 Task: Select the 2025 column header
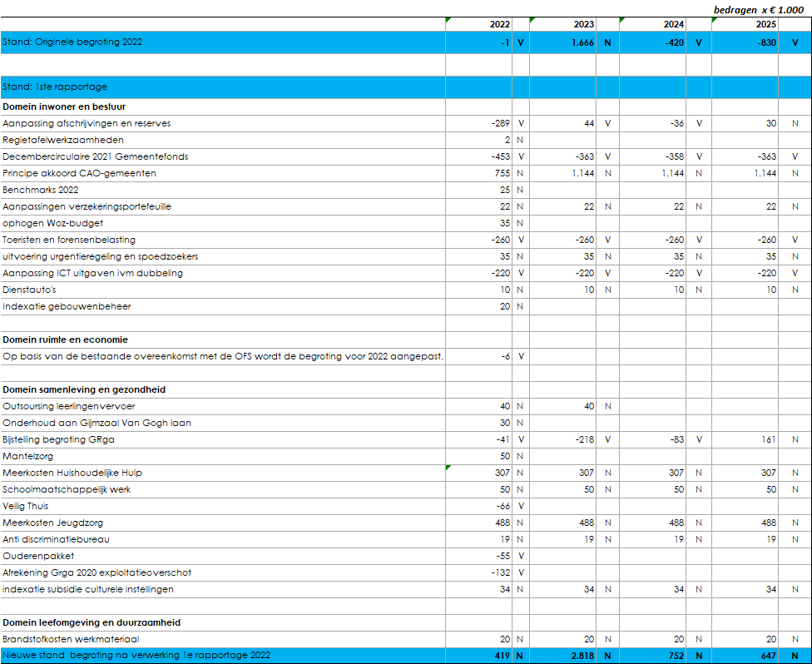(766, 24)
